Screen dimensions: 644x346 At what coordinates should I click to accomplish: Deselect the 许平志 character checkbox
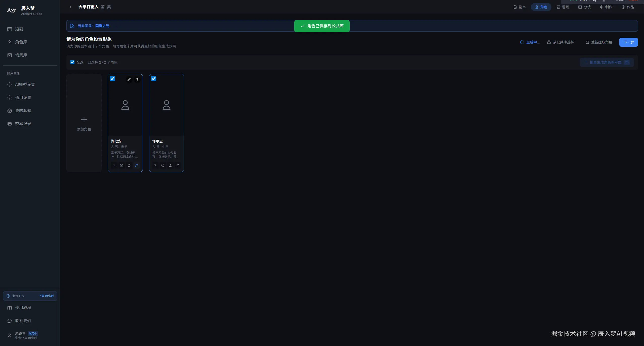click(154, 79)
